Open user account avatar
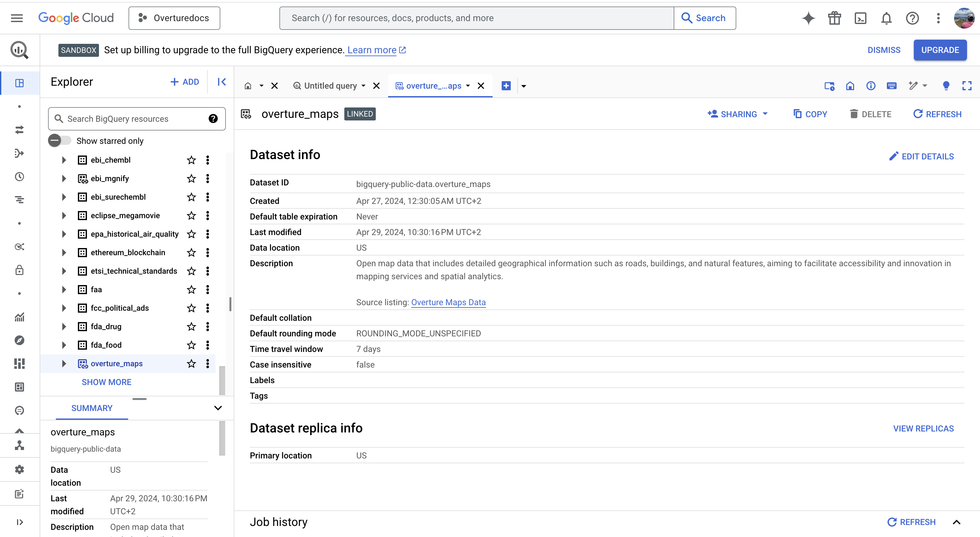Viewport: 980px width, 537px height. (964, 18)
